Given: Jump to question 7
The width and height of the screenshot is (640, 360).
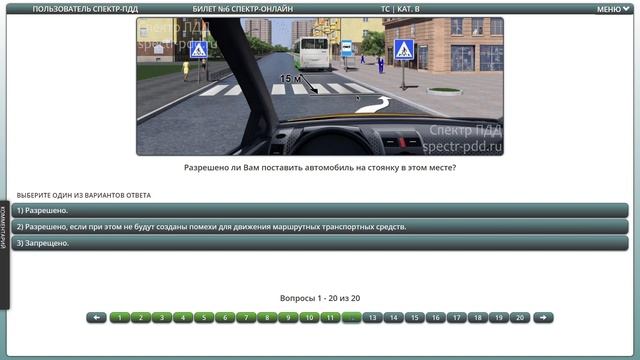Looking at the screenshot, I should pos(246,318).
